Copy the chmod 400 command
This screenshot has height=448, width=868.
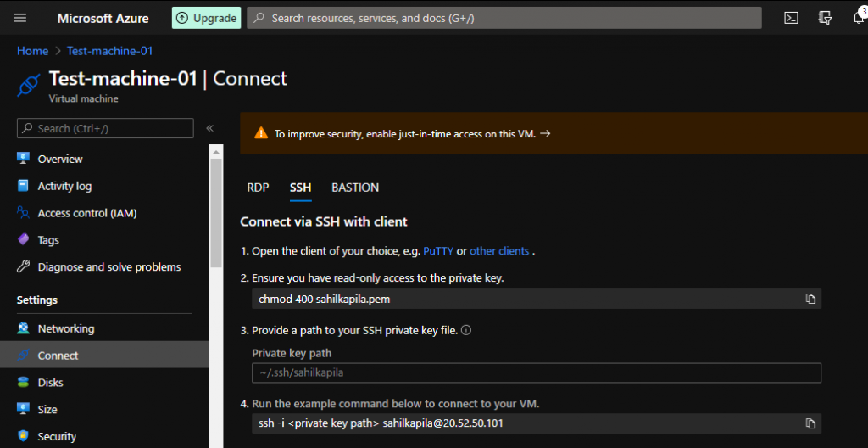coord(810,299)
